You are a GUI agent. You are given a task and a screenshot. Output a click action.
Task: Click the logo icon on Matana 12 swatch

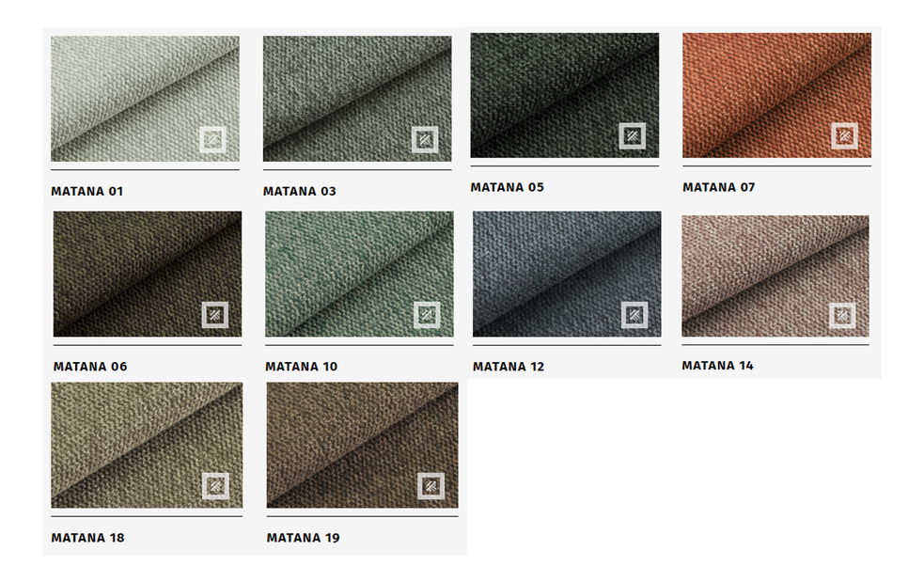pyautogui.click(x=634, y=315)
